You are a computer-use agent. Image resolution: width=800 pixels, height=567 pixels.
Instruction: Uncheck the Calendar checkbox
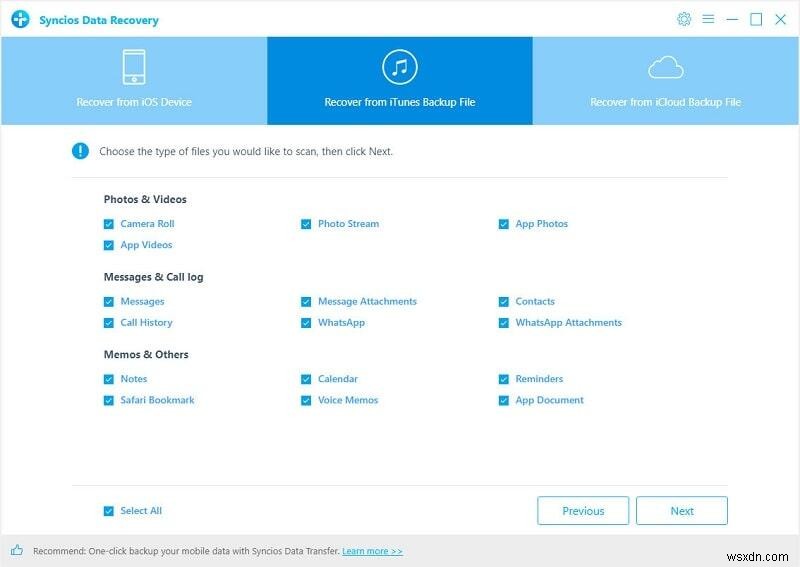point(306,379)
